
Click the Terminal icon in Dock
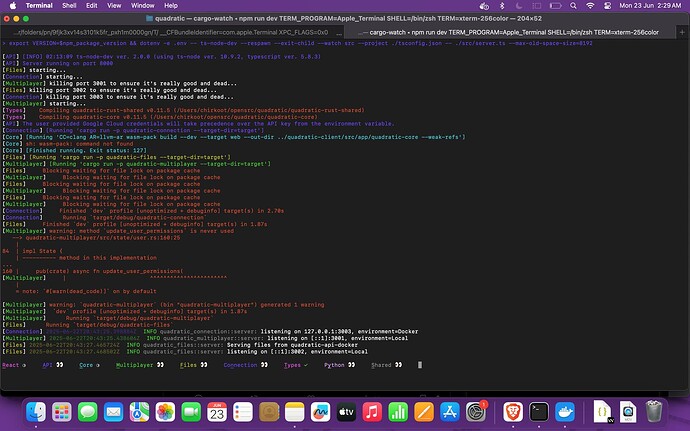539,413
